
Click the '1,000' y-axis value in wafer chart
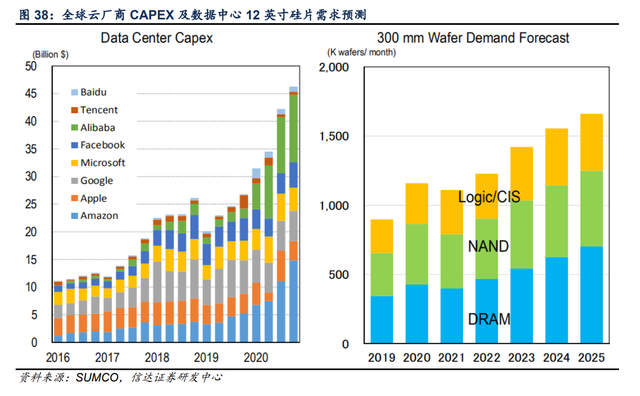click(334, 206)
